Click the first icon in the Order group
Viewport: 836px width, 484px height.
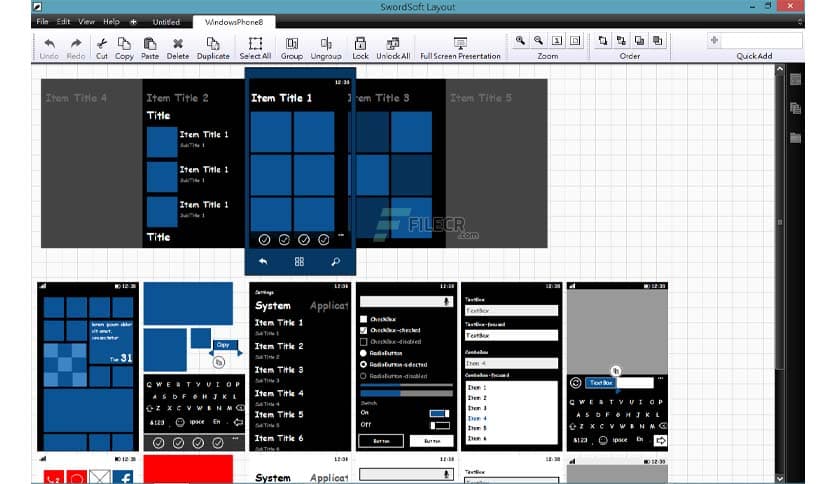pyautogui.click(x=602, y=41)
